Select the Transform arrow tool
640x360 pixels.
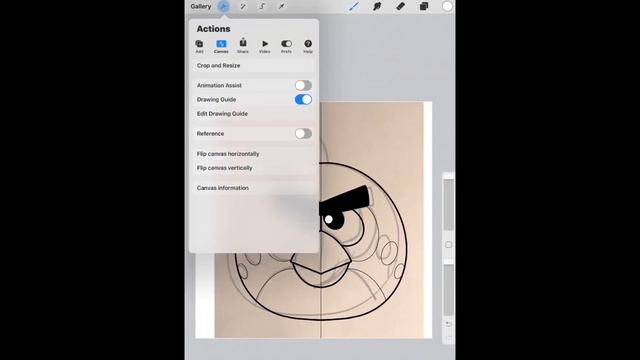coord(281,6)
